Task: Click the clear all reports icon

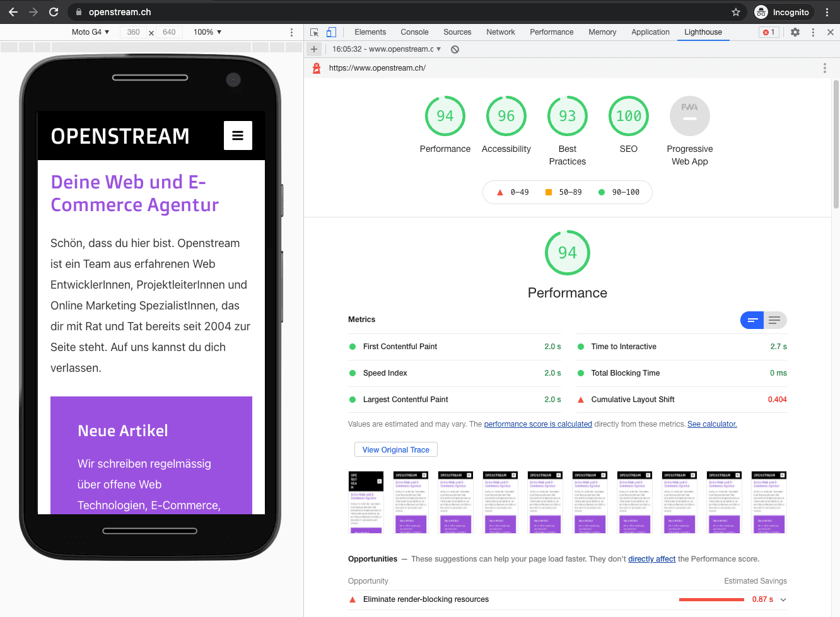Action: 455,49
